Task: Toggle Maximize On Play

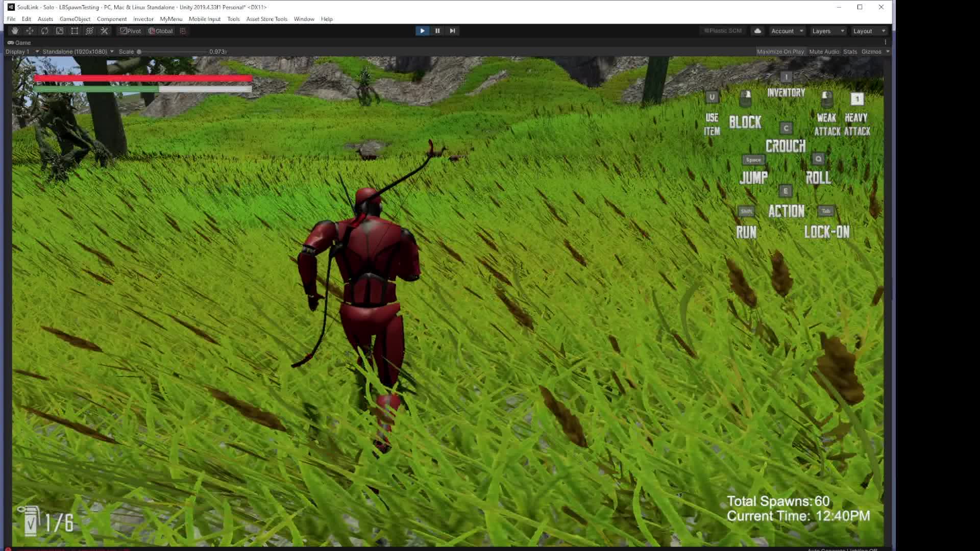Action: pyautogui.click(x=780, y=52)
